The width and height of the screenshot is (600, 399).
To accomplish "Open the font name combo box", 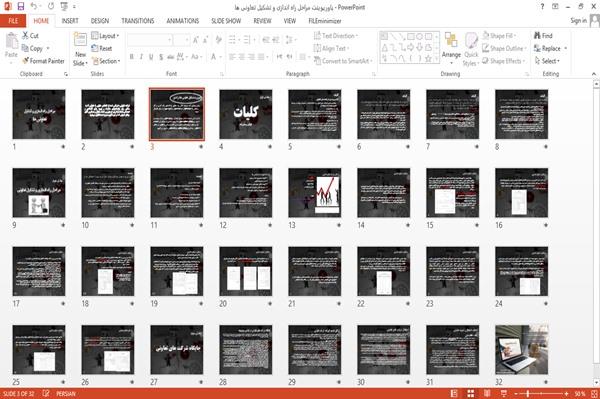I will 150,40.
